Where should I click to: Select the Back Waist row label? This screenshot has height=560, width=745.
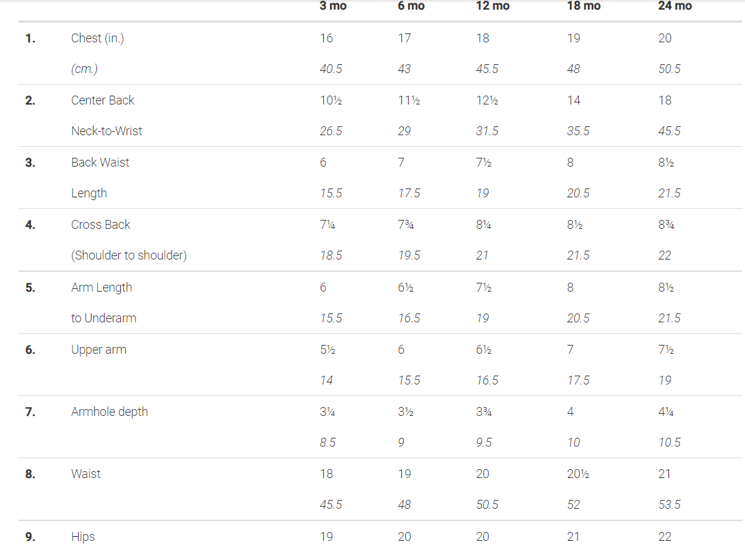click(x=100, y=163)
